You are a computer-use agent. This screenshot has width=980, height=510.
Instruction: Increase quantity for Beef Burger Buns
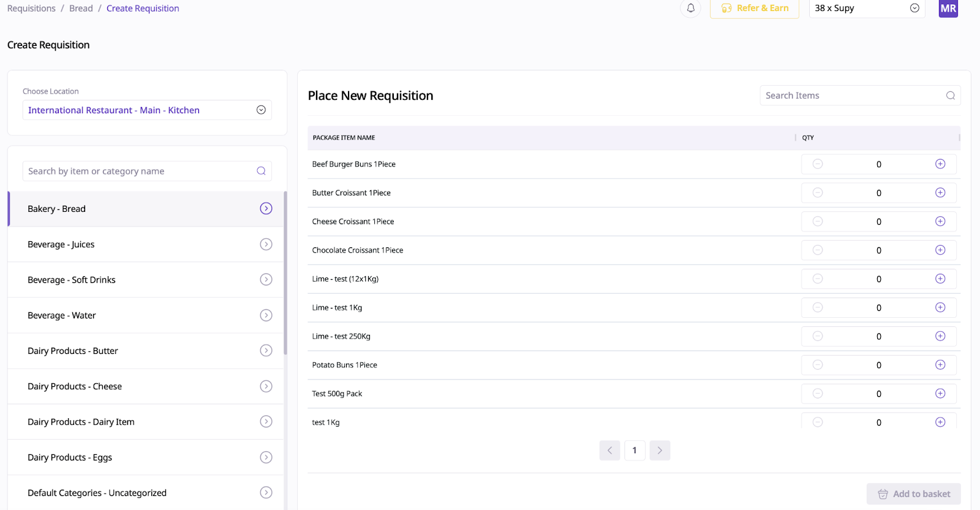tap(940, 164)
